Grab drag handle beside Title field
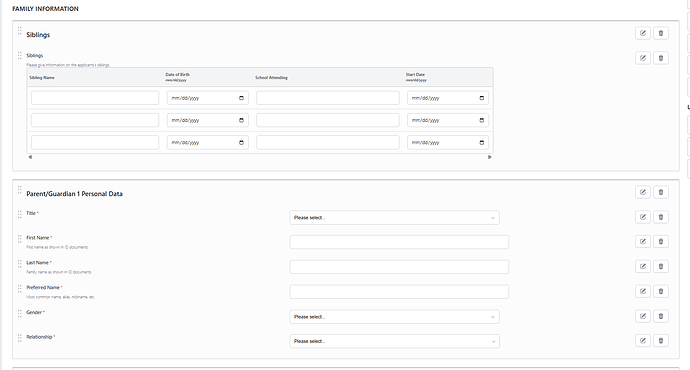 tap(19, 214)
